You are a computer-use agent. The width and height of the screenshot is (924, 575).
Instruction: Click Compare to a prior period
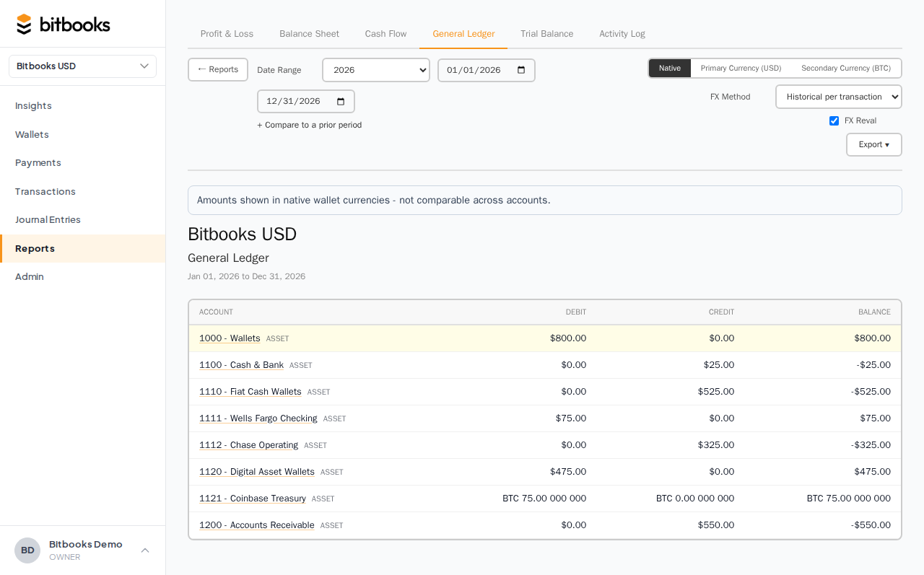(309, 125)
